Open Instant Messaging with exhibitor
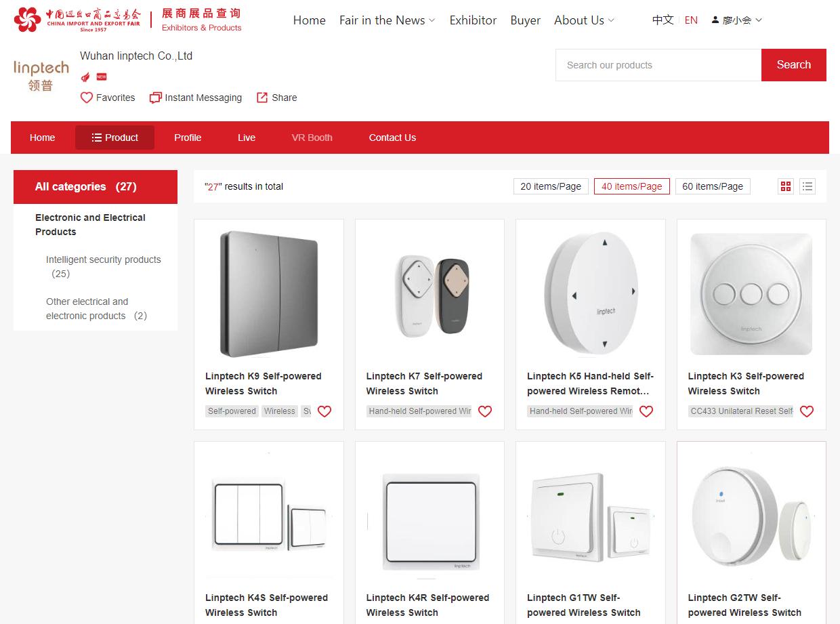Screen dimensions: 840x624 (196, 98)
